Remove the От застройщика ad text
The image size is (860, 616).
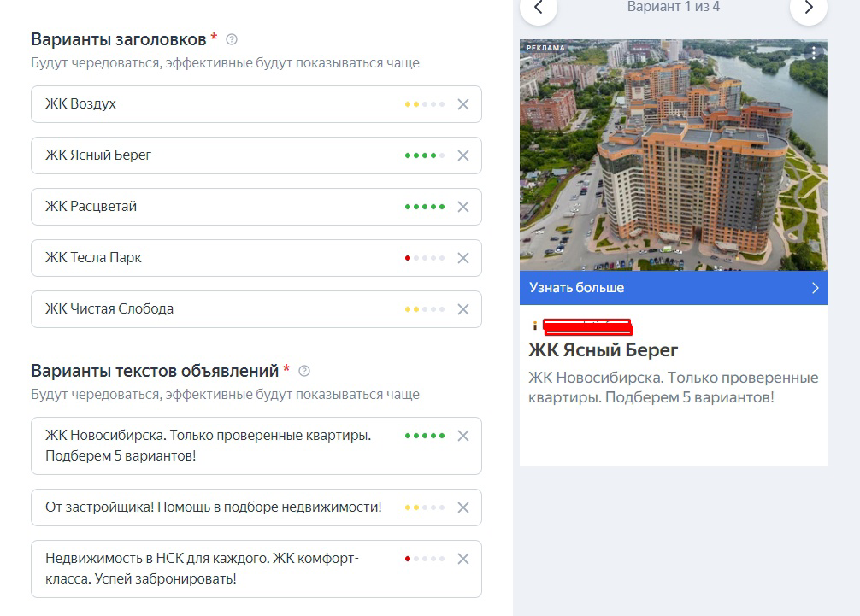point(462,508)
